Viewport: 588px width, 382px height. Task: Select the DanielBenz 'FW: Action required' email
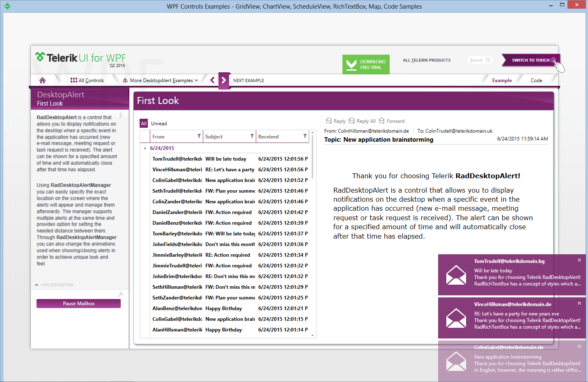(230, 223)
